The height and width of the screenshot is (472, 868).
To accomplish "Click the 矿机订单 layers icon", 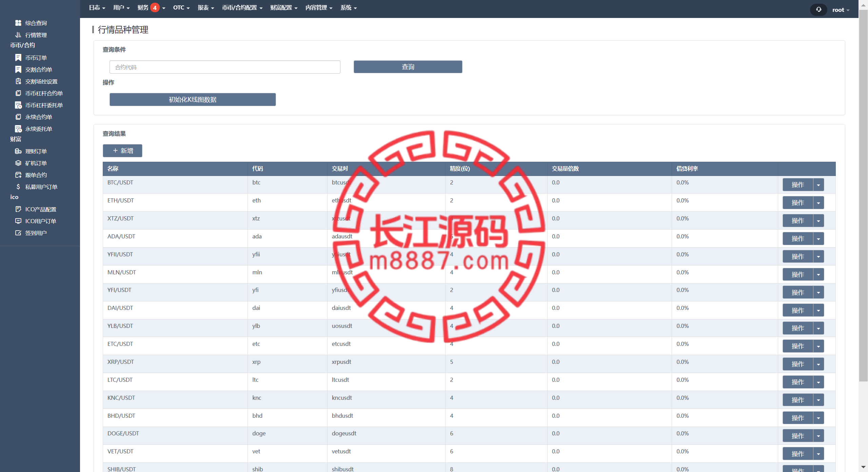I will pos(18,163).
